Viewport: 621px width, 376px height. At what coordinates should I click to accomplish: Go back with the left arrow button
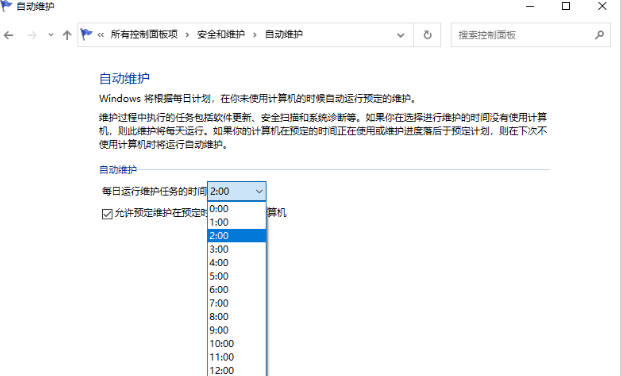click(8, 35)
